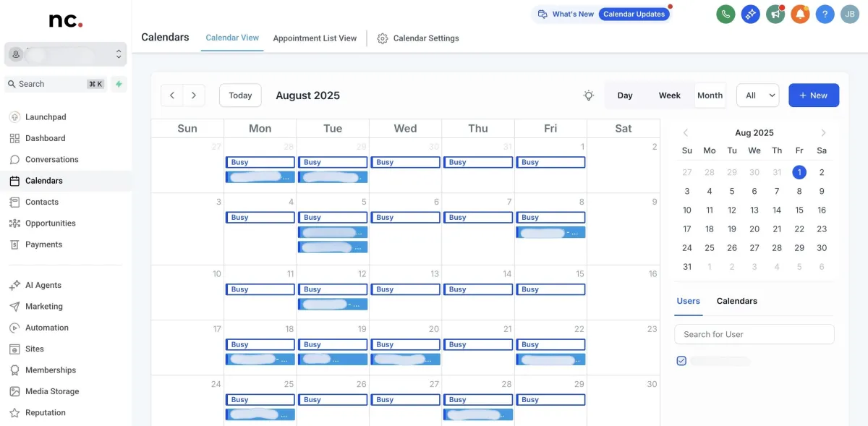The width and height of the screenshot is (868, 426).
Task: Click the blue help question mark icon
Action: (825, 14)
